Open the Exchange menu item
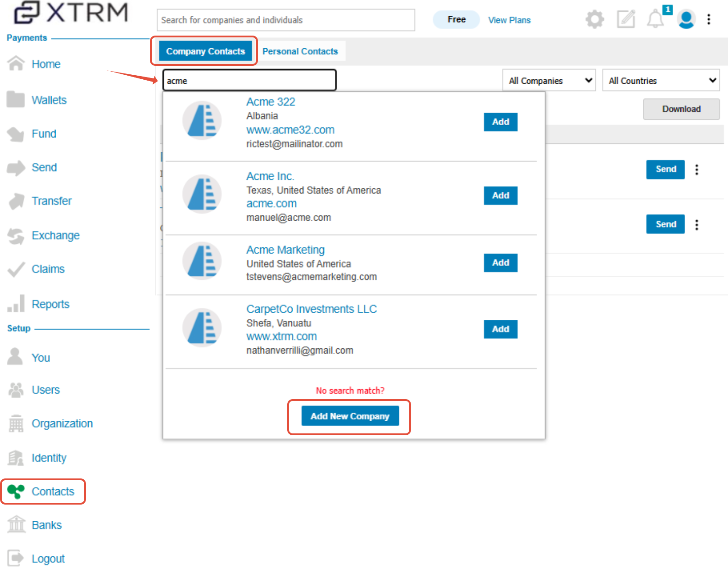This screenshot has height=569, width=728. point(55,236)
